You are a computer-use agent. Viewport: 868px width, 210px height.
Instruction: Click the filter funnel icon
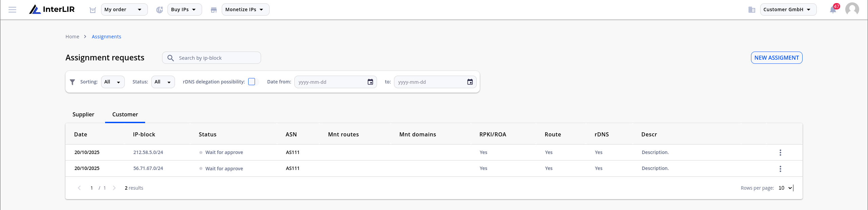(x=72, y=82)
